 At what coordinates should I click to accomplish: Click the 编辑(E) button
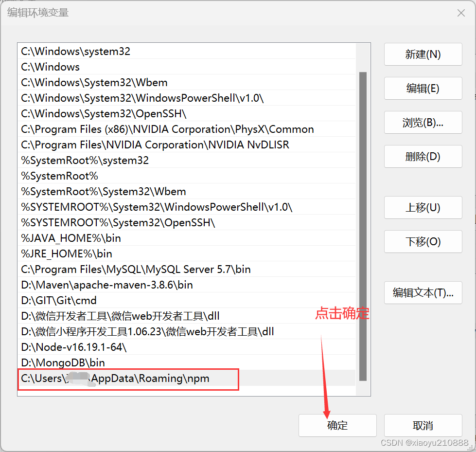[x=423, y=88]
